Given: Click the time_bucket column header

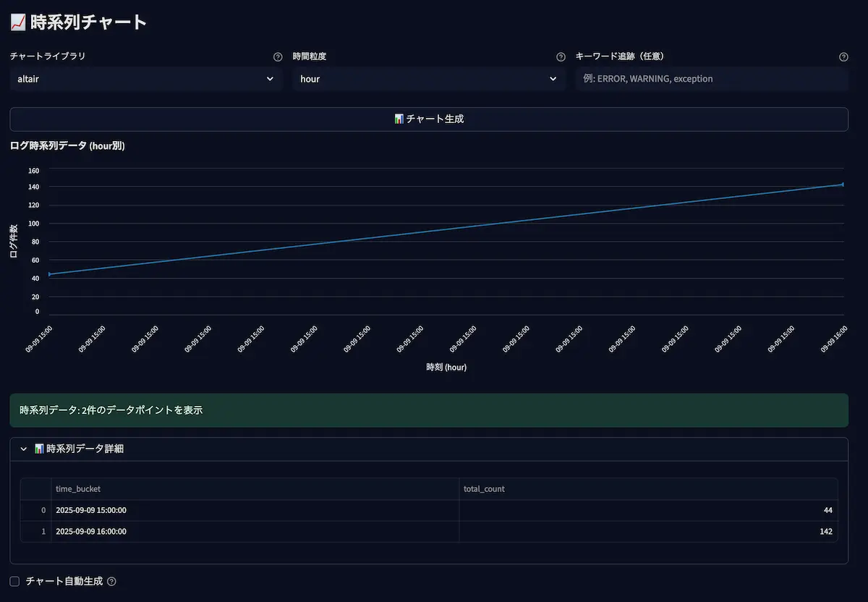Looking at the screenshot, I should [x=255, y=489].
